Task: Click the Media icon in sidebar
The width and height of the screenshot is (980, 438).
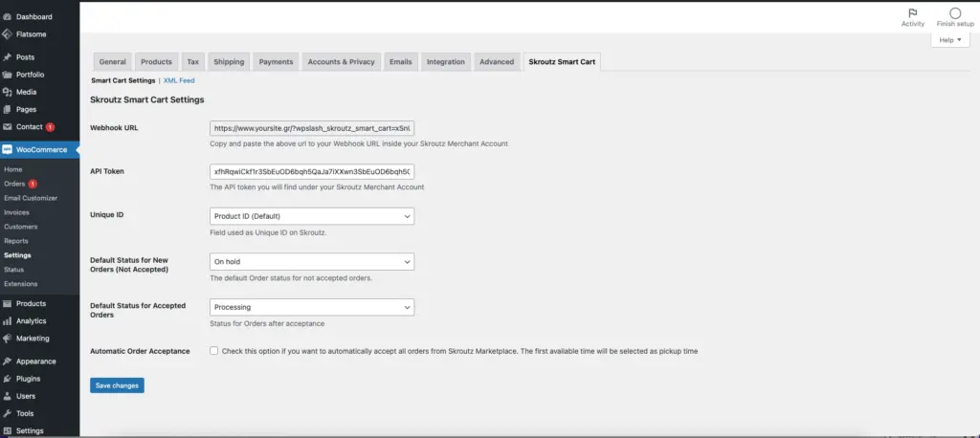Action: pyautogui.click(x=7, y=92)
